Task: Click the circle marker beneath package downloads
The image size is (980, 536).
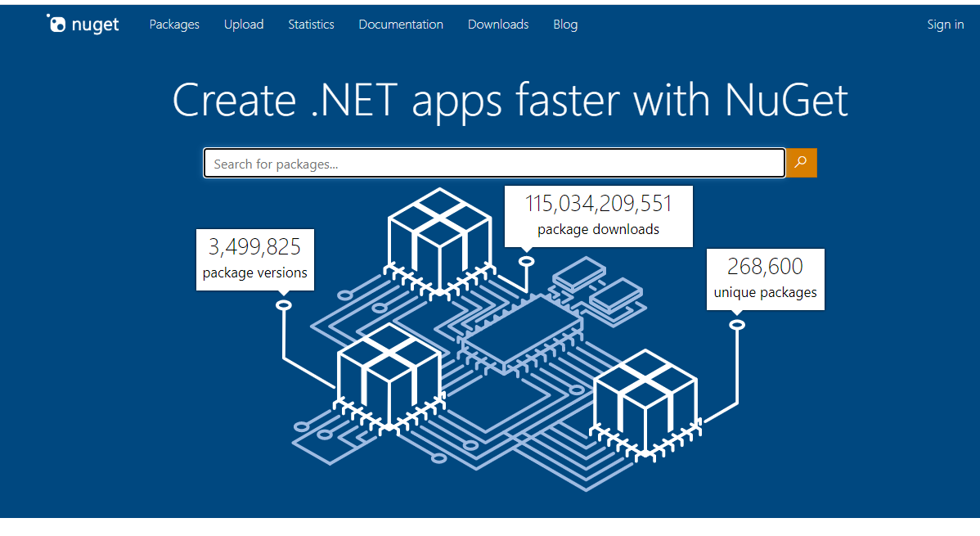Action: [527, 262]
